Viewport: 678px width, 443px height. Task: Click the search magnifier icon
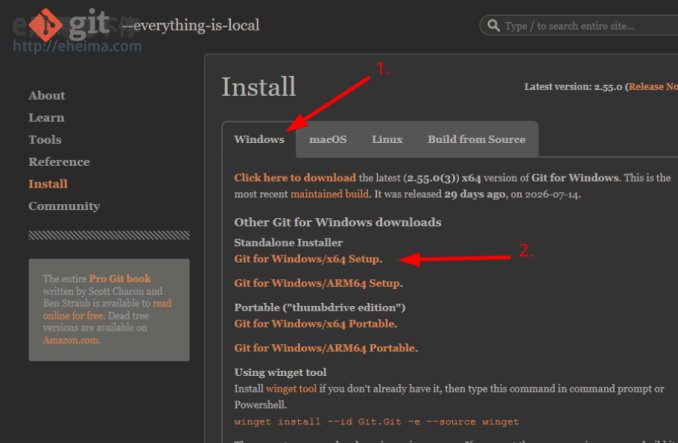(493, 25)
